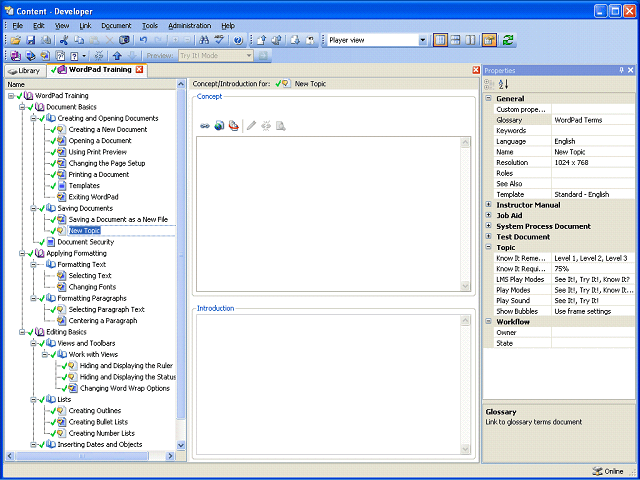
Task: Click the Online status icon
Action: coord(598,471)
